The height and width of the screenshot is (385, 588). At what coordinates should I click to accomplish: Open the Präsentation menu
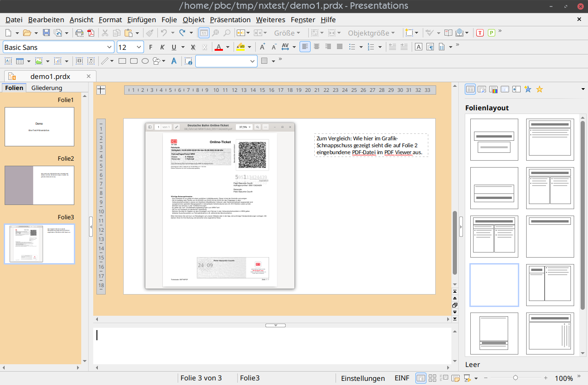[x=230, y=20]
